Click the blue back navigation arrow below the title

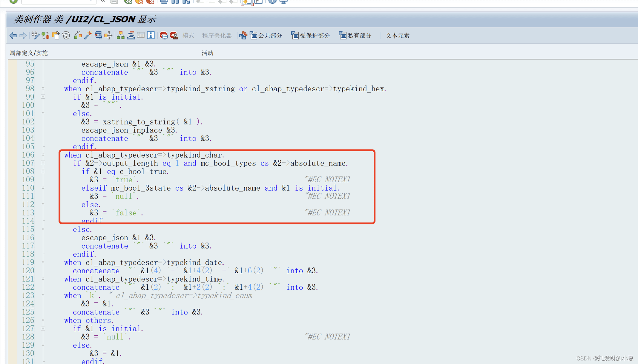pos(13,35)
